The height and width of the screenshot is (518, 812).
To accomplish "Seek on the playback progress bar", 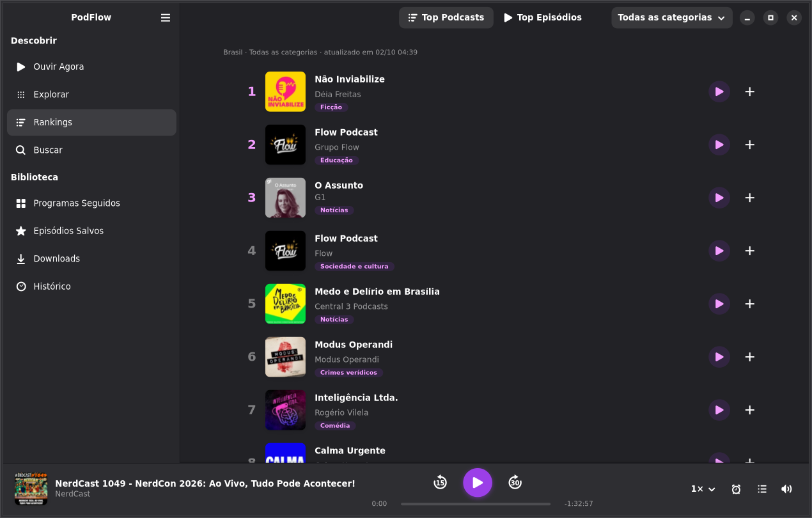I will point(476,504).
